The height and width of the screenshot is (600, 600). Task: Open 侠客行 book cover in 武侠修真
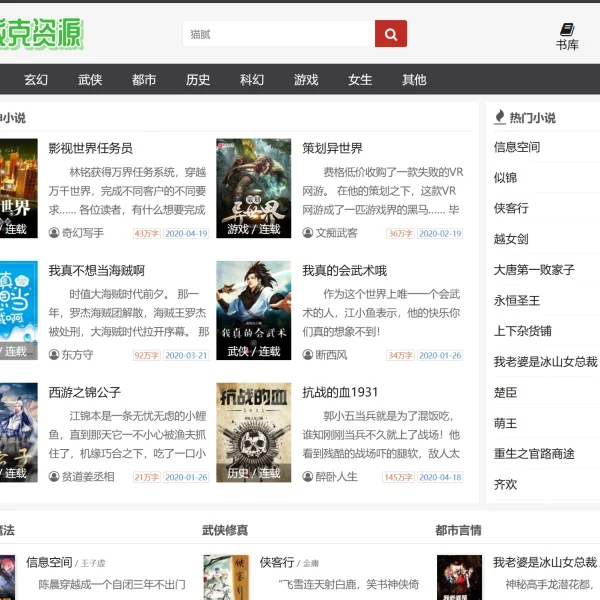tap(226, 577)
